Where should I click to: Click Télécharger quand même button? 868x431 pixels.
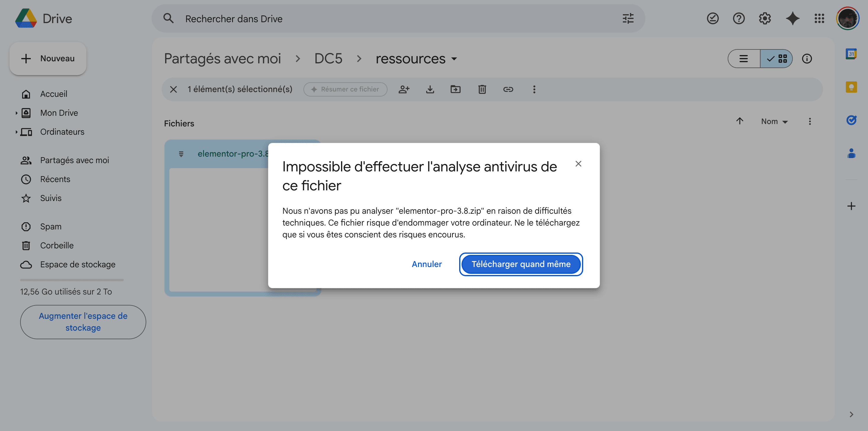click(521, 264)
